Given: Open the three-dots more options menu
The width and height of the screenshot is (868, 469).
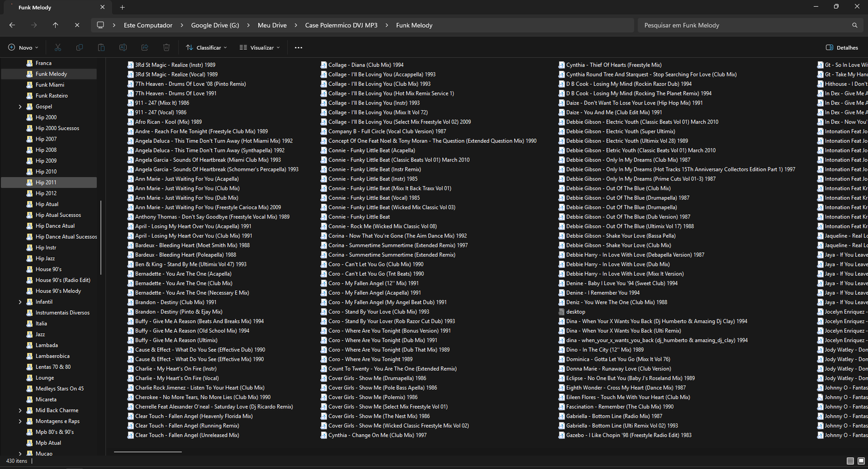Looking at the screenshot, I should 298,48.
